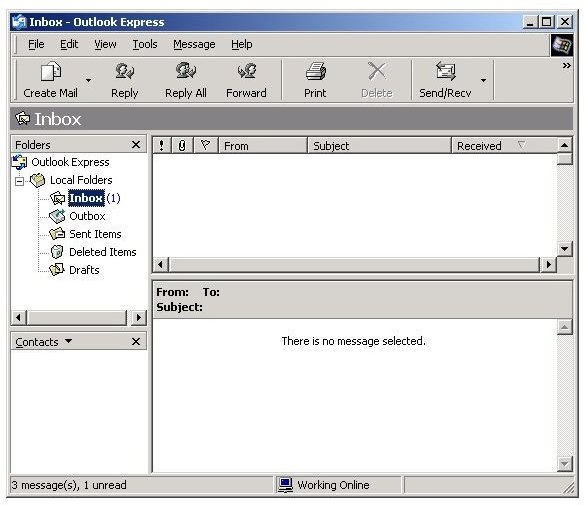Click the Reply toolbar button
This screenshot has width=585, height=505.
point(125,80)
